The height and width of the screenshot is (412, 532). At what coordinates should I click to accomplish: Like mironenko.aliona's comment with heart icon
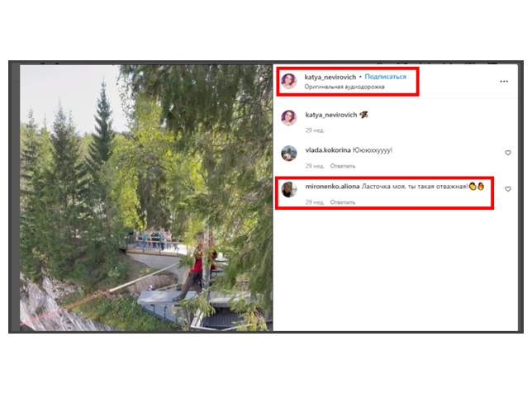pyautogui.click(x=508, y=189)
